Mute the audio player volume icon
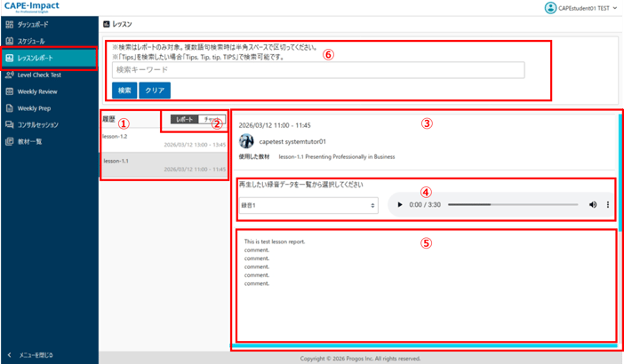The image size is (624, 364). point(593,205)
